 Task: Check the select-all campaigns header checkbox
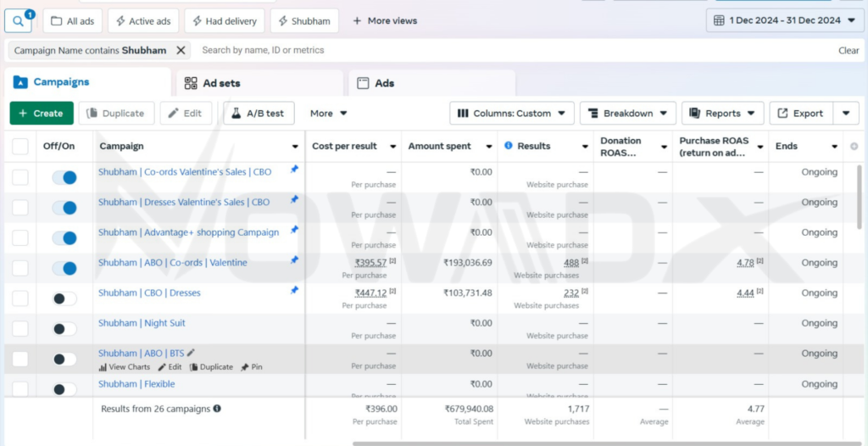pos(20,147)
